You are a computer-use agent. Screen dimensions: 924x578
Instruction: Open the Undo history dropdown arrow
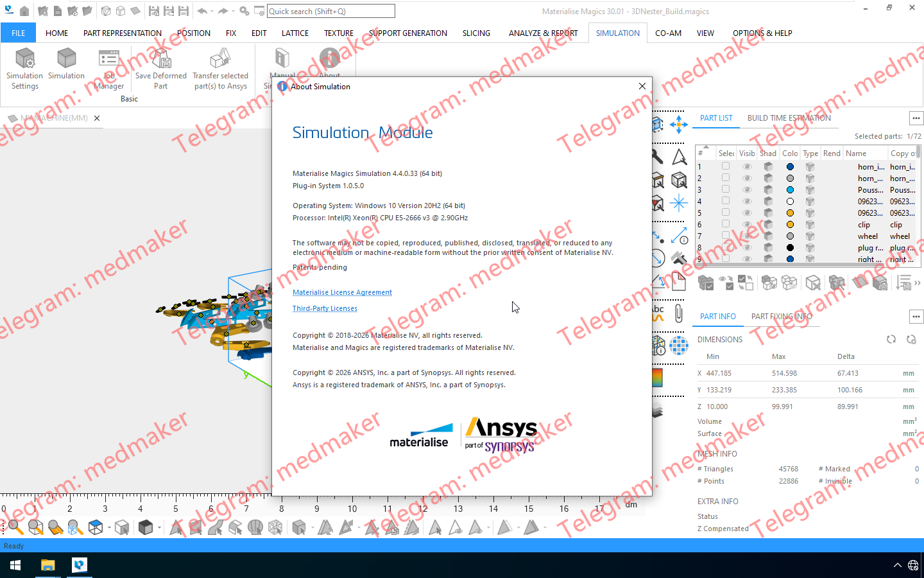pos(212,11)
